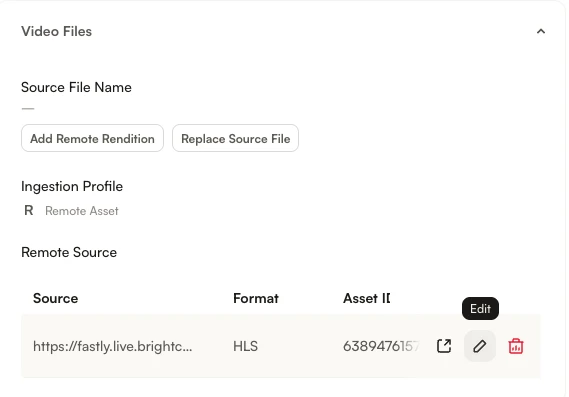
Task: Select the HLS format cell
Action: click(245, 346)
